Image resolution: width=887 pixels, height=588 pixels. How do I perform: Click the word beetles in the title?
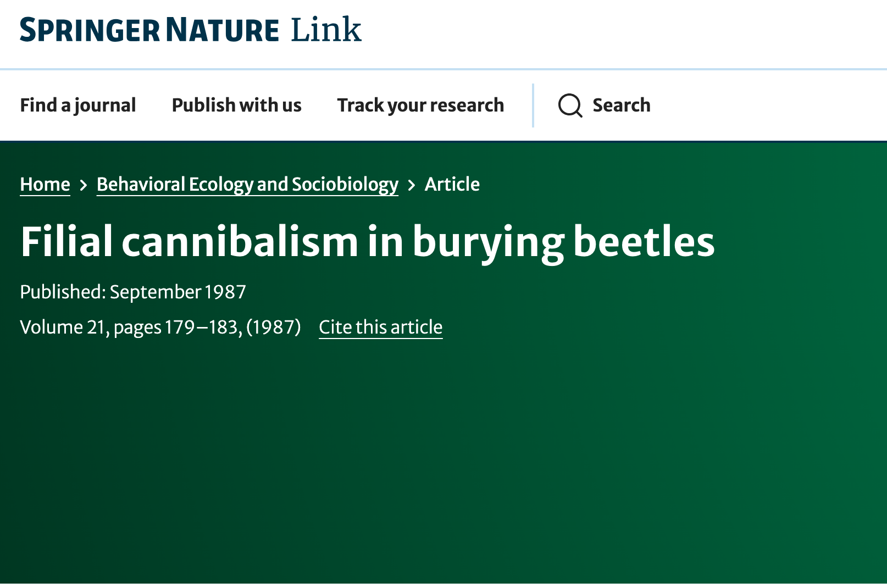[644, 241]
